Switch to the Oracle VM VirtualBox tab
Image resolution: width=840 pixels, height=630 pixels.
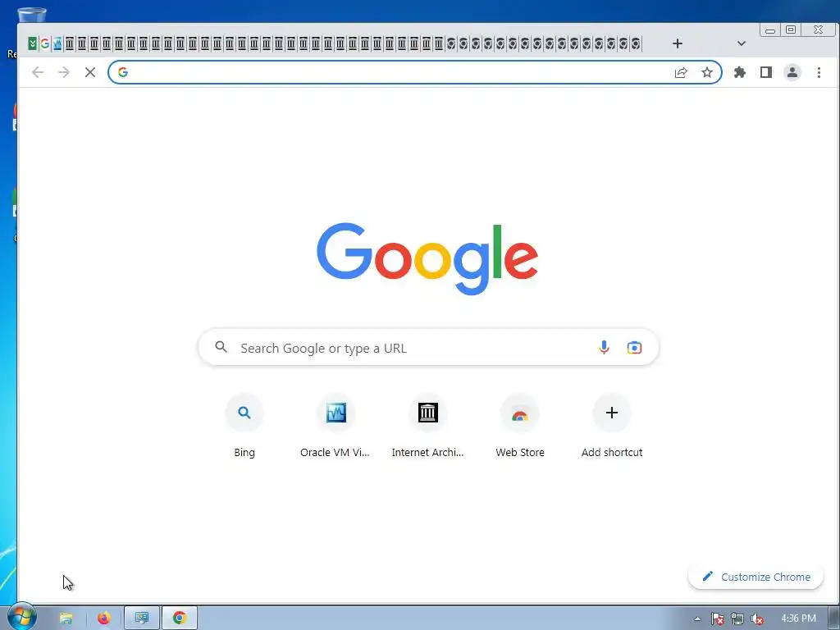point(57,43)
